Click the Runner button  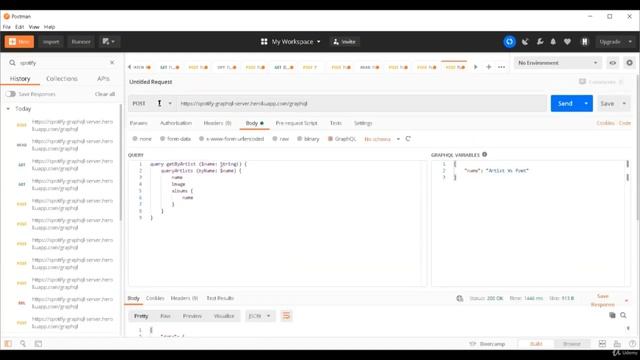pyautogui.click(x=81, y=42)
